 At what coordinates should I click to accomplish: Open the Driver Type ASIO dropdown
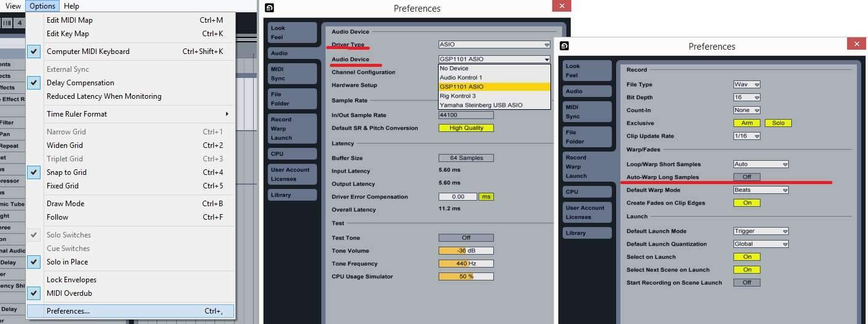pyautogui.click(x=494, y=45)
